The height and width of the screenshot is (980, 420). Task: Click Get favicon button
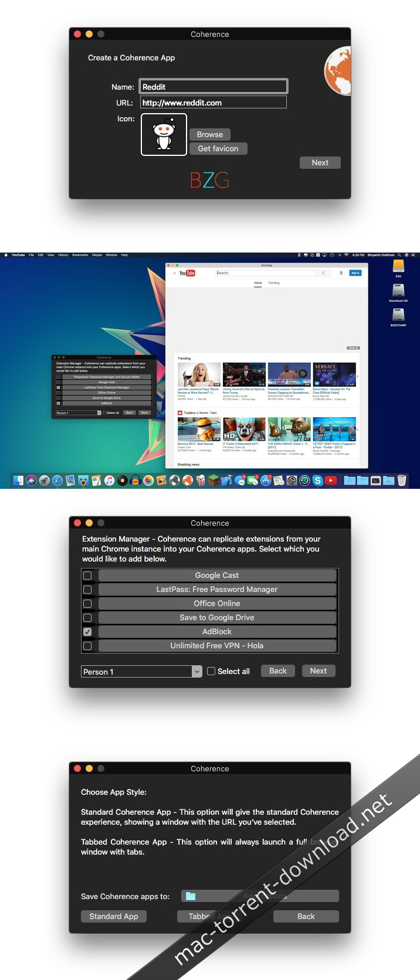pos(218,148)
